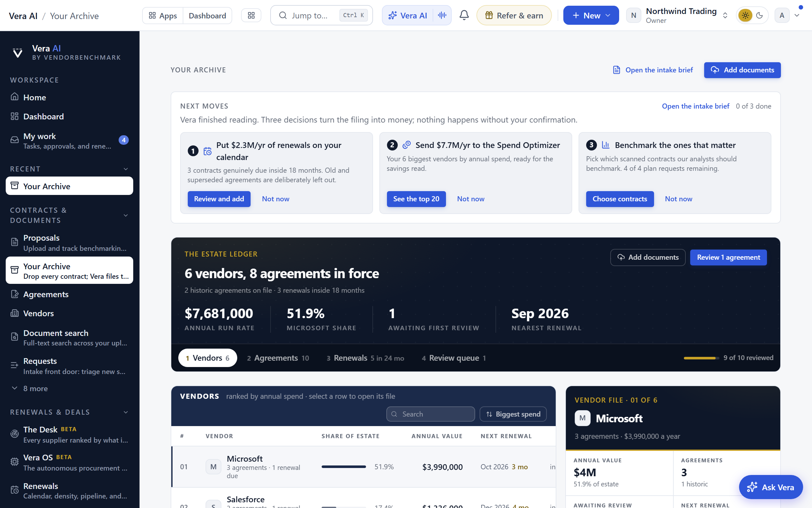This screenshot has height=508, width=812.
Task: Click the vendor Search field
Action: tap(430, 414)
